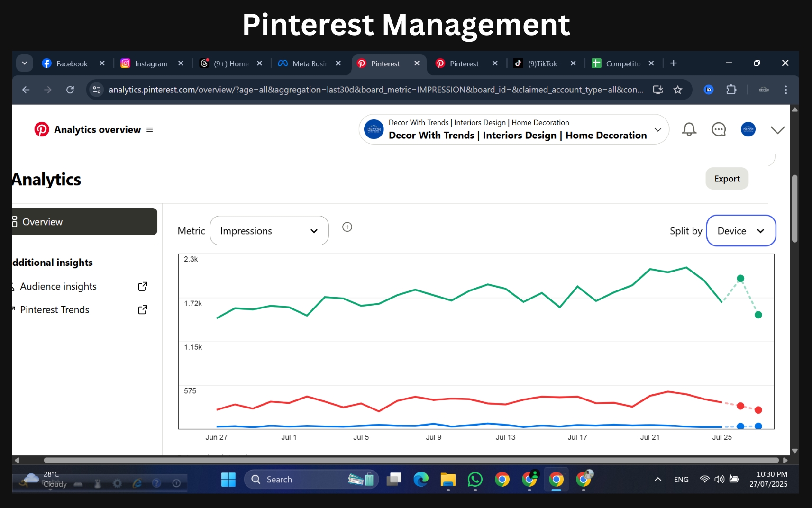Open Pinterest Trends external link
The width and height of the screenshot is (812, 508).
142,309
